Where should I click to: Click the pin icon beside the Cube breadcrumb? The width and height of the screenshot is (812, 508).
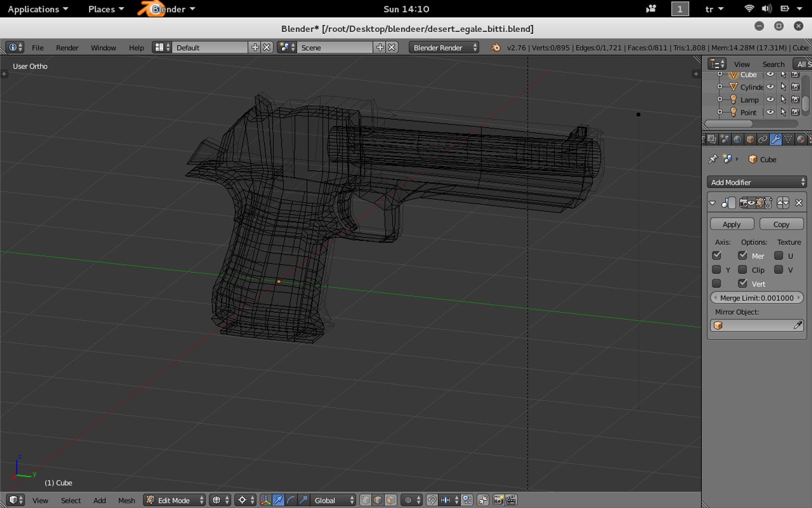click(713, 159)
